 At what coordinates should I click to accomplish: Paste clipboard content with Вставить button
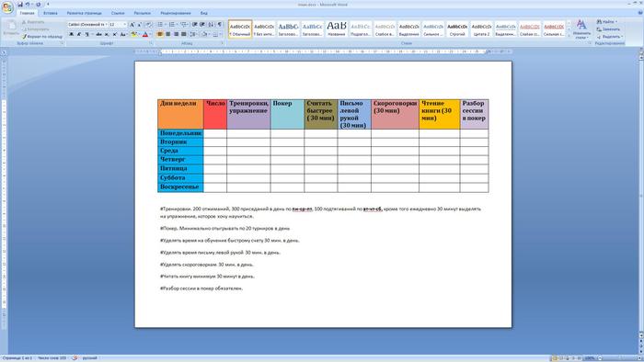[x=10, y=28]
